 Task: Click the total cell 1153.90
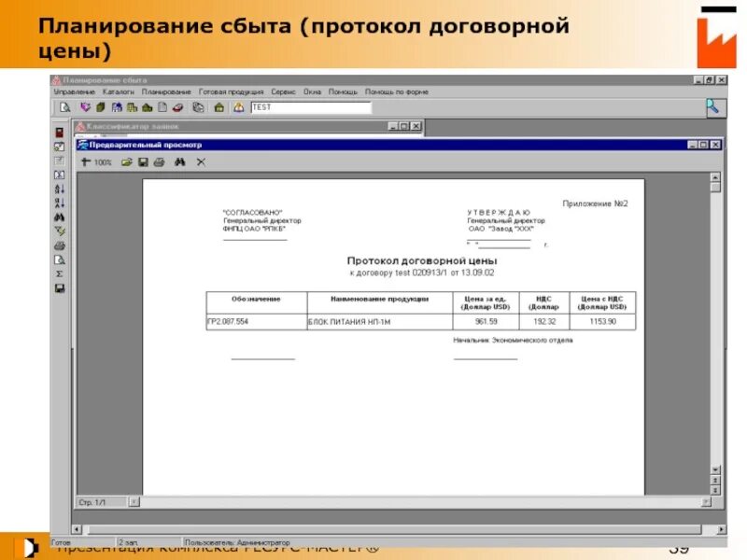click(x=602, y=322)
